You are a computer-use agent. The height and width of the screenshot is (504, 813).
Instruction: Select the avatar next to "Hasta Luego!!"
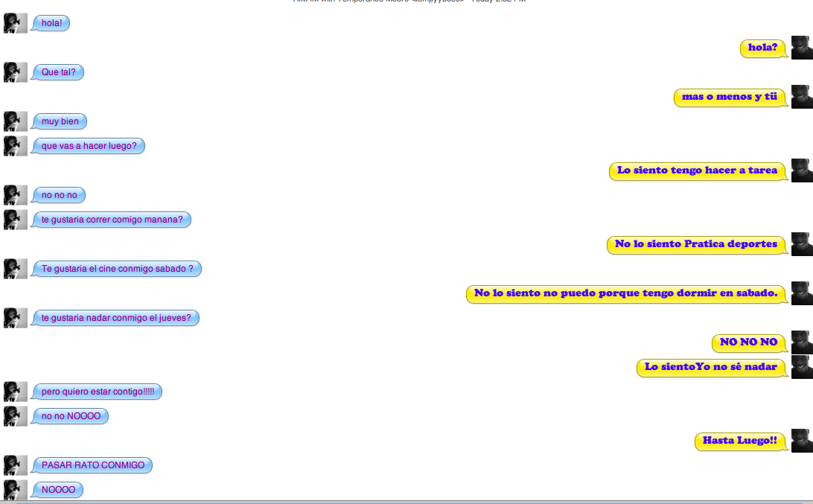tap(802, 441)
